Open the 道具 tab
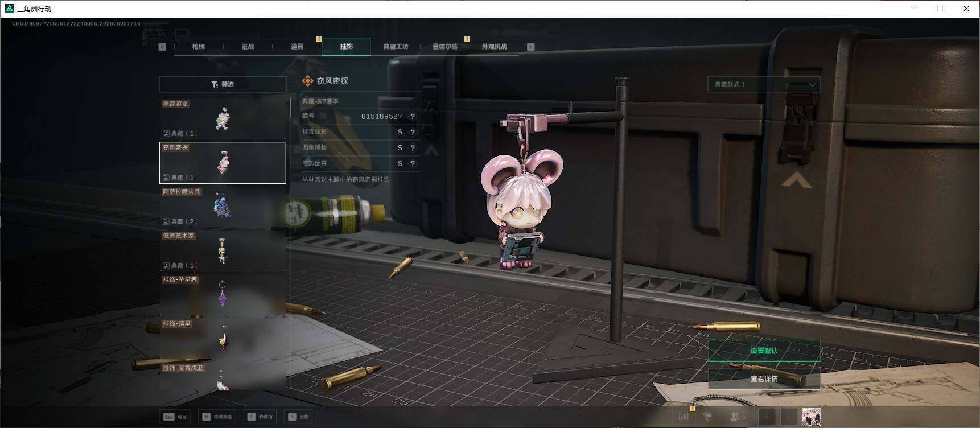Image resolution: width=980 pixels, height=428 pixels. pyautogui.click(x=297, y=47)
